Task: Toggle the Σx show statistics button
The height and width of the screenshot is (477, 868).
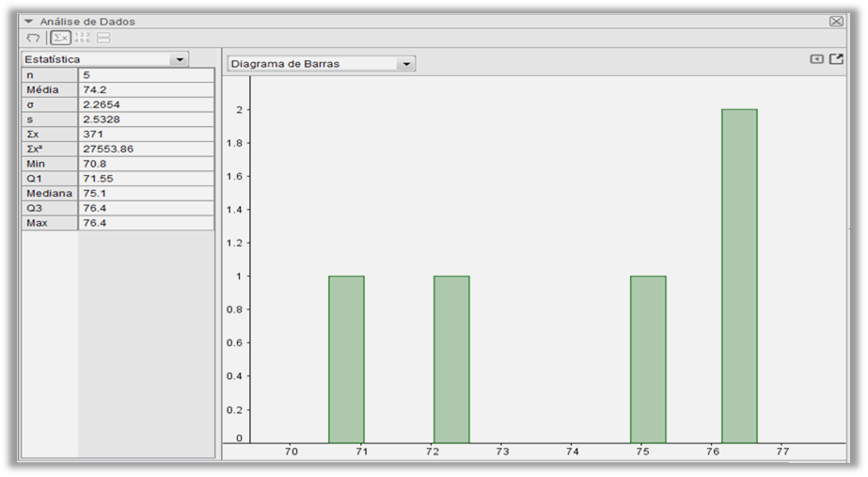Action: (x=60, y=38)
